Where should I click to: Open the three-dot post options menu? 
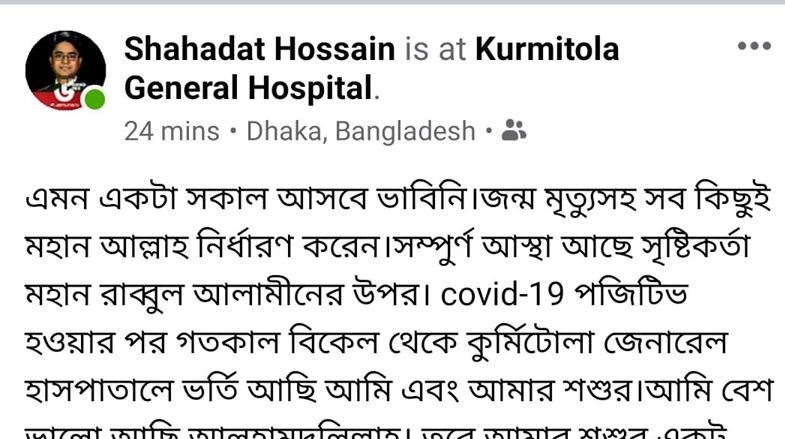(x=754, y=46)
